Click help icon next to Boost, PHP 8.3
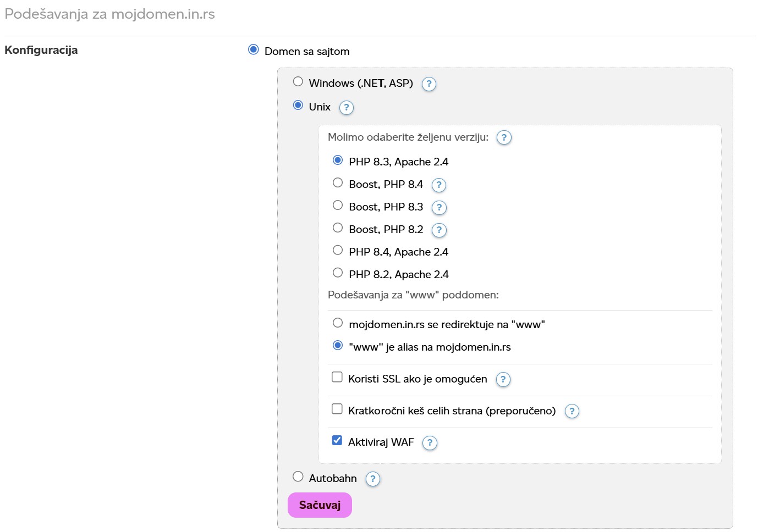The width and height of the screenshot is (758, 532). [x=438, y=208]
